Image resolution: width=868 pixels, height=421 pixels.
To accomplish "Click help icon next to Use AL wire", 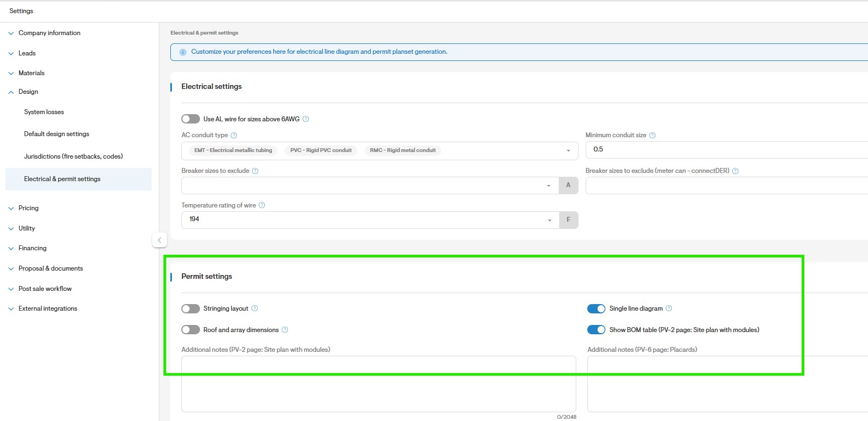I will 306,119.
